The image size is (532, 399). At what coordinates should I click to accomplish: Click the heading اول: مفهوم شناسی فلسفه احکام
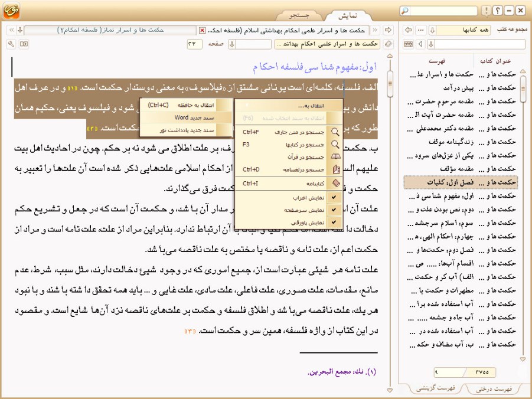315,67
